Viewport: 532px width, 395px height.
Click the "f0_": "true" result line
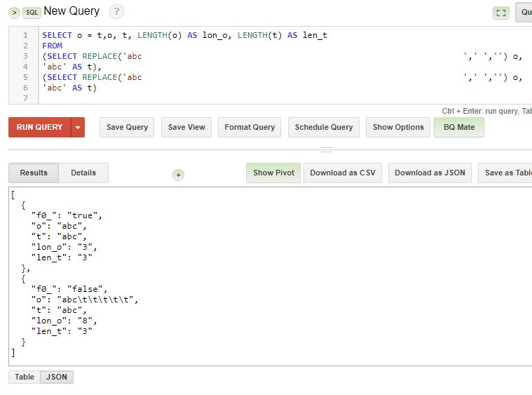pyautogui.click(x=67, y=215)
